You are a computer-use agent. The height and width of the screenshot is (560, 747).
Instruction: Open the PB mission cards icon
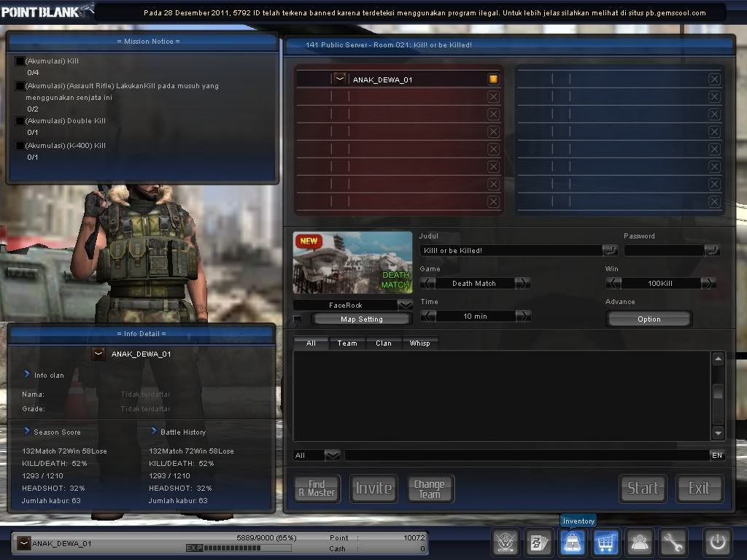(x=539, y=542)
